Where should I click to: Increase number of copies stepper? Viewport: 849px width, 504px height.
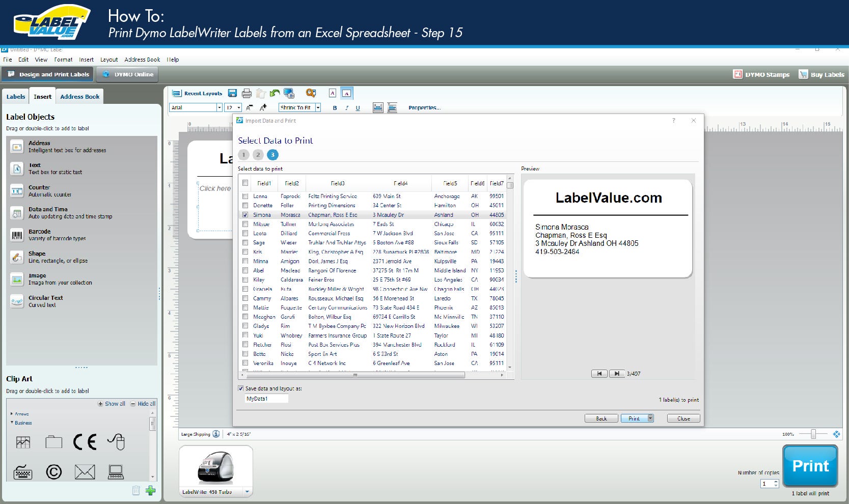click(776, 482)
